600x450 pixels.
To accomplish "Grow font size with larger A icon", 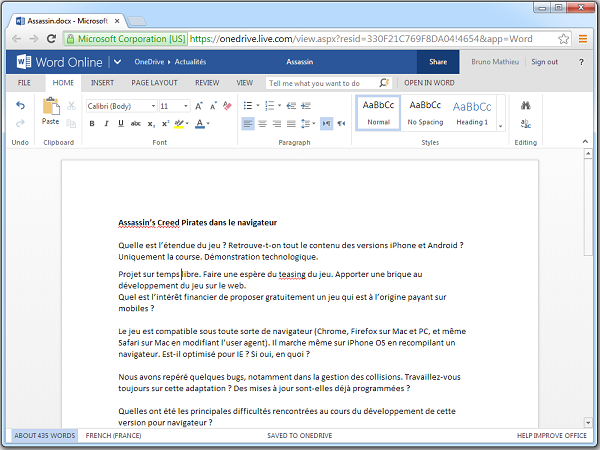I will coord(199,106).
